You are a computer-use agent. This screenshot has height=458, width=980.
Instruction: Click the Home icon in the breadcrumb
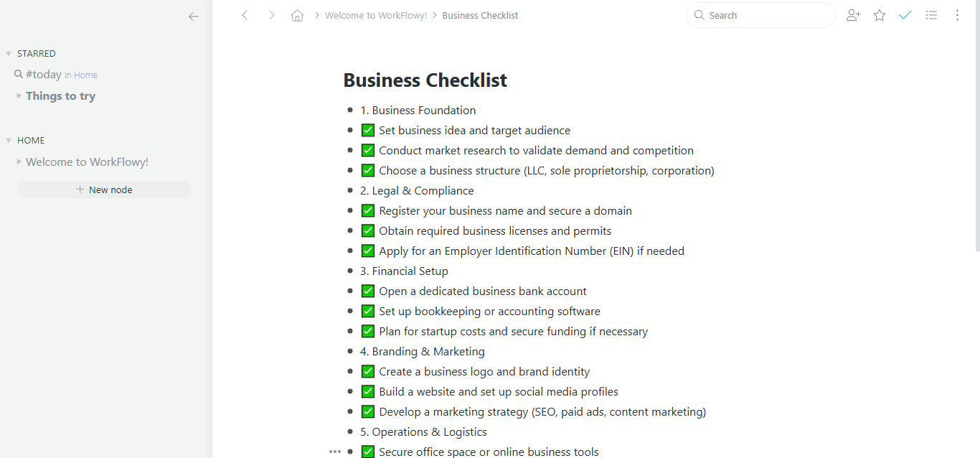point(297,14)
